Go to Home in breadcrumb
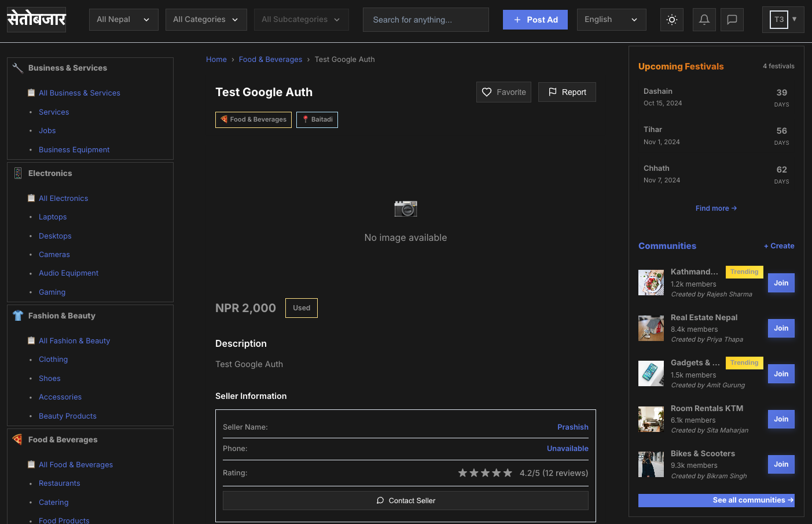 pyautogui.click(x=216, y=60)
